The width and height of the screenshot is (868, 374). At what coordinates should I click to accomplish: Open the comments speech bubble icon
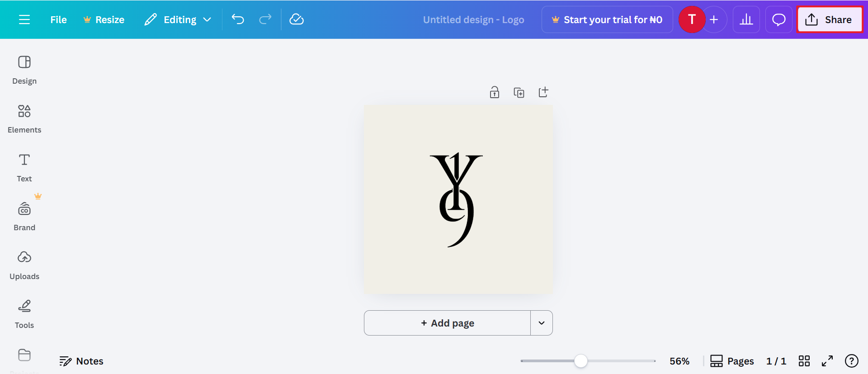tap(778, 19)
